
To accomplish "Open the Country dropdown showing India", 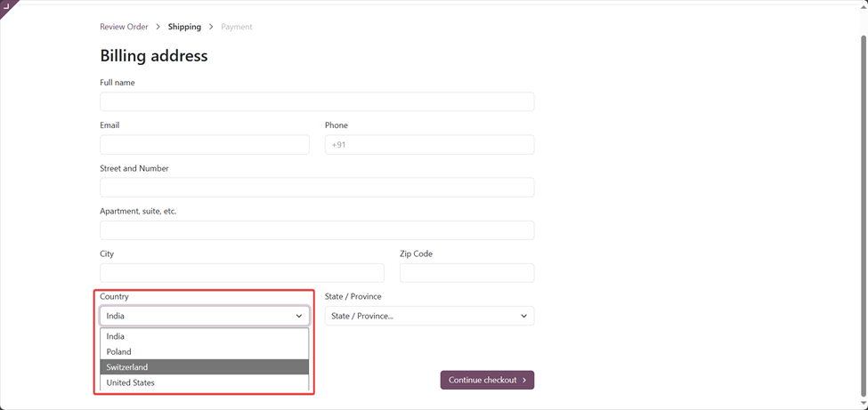I will click(205, 316).
